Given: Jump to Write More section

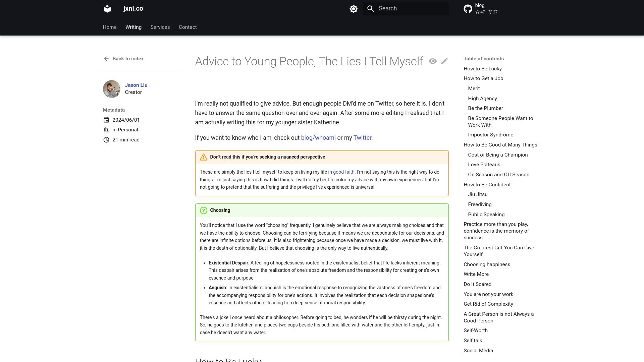Looking at the screenshot, I should [476, 274].
